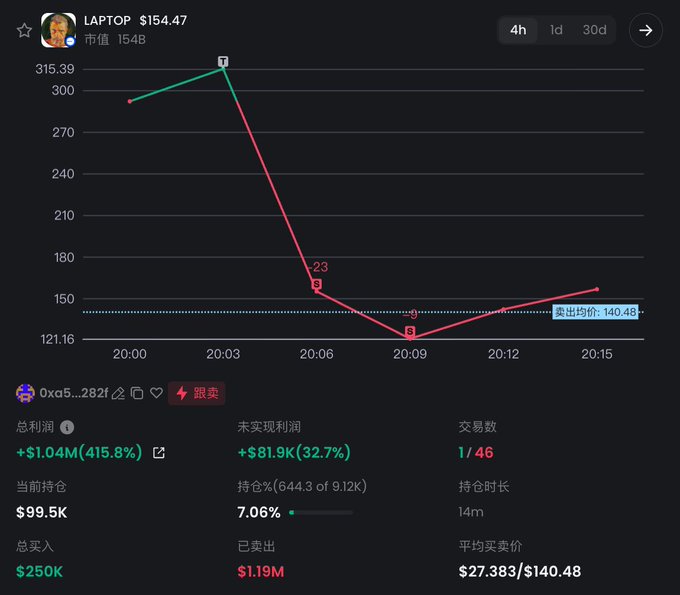This screenshot has width=680, height=595.
Task: Click LAPTOP $154.47 token title
Action: 135,20
